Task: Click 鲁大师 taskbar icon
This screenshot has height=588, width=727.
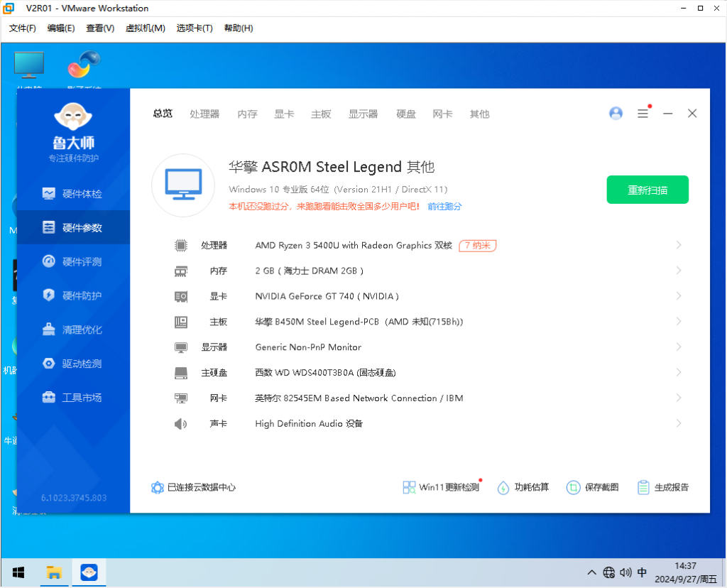Action: tap(89, 572)
